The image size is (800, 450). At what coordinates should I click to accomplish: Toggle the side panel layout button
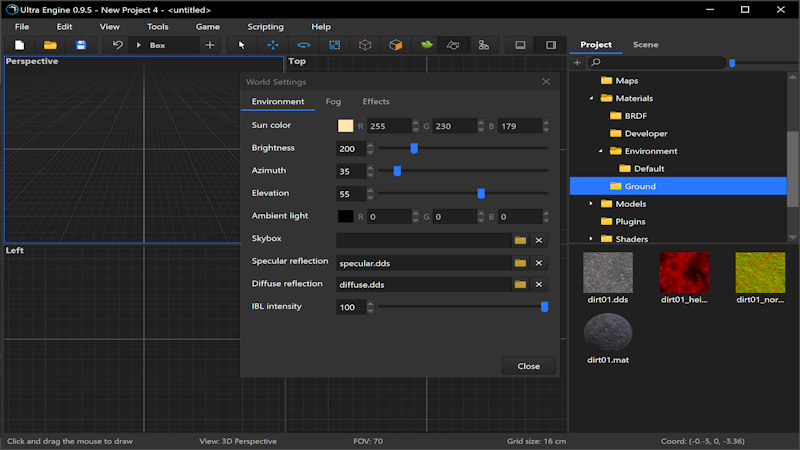tap(551, 45)
